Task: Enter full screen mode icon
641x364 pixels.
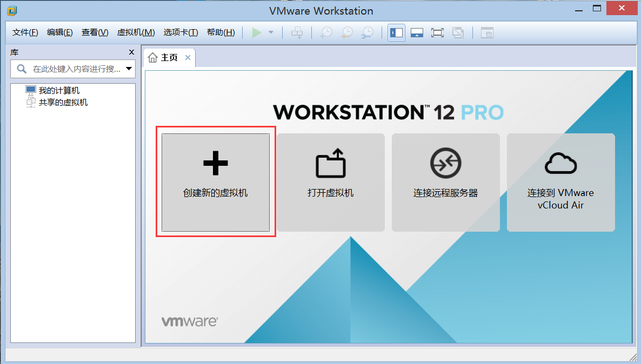Action: click(437, 33)
